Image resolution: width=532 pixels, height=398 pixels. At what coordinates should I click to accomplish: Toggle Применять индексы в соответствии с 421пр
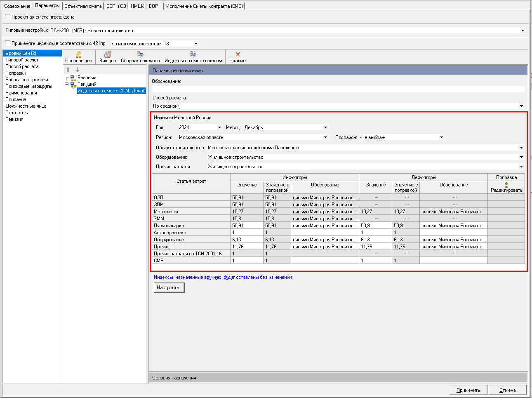(7, 43)
